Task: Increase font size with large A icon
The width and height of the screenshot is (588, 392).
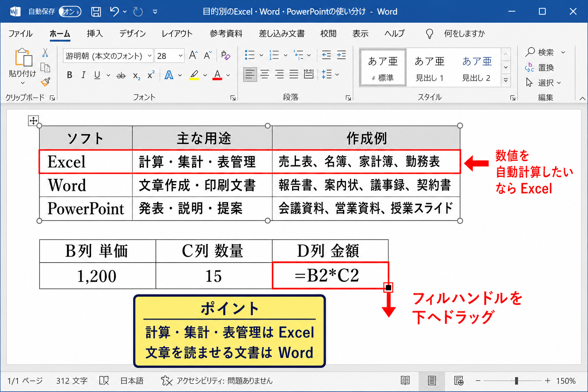Action: click(x=193, y=56)
